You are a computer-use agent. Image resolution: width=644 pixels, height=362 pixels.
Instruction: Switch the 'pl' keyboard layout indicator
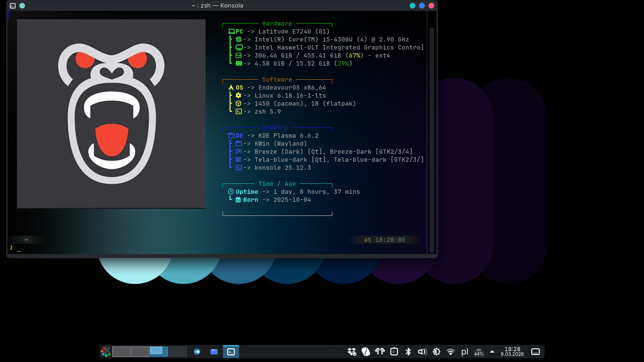(465, 352)
